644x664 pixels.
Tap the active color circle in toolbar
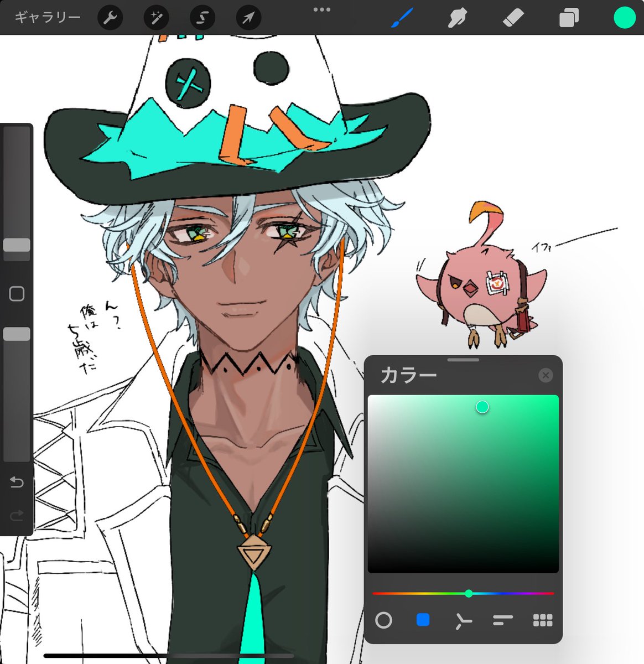[x=624, y=18]
